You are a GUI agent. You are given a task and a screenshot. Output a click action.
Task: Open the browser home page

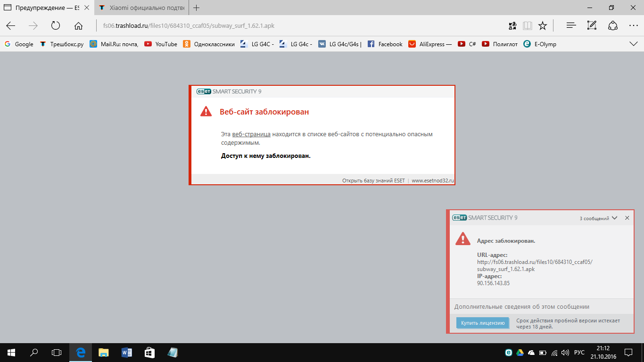(x=78, y=26)
